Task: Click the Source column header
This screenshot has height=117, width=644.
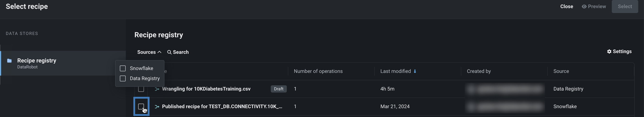Action: [x=561, y=71]
